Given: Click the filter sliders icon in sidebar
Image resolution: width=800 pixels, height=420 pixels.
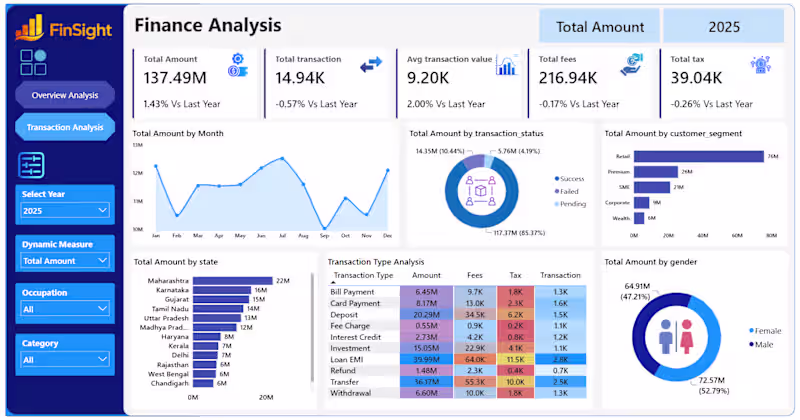Looking at the screenshot, I should pos(31,165).
